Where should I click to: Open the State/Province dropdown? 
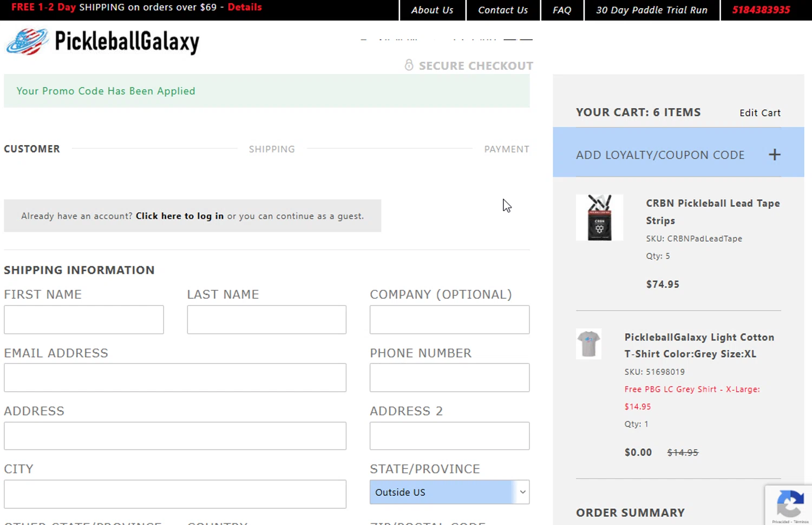pyautogui.click(x=449, y=492)
